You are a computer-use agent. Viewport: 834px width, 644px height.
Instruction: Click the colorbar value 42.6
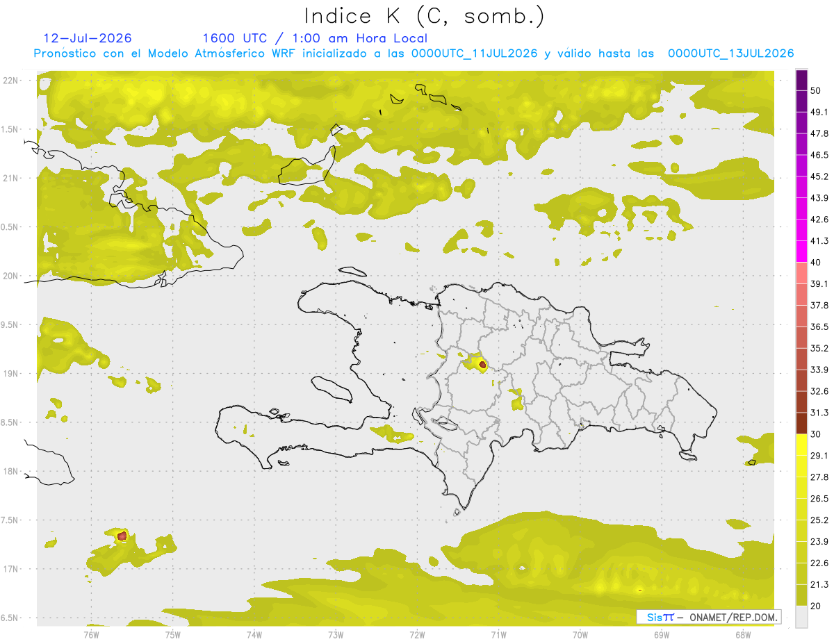[819, 220]
